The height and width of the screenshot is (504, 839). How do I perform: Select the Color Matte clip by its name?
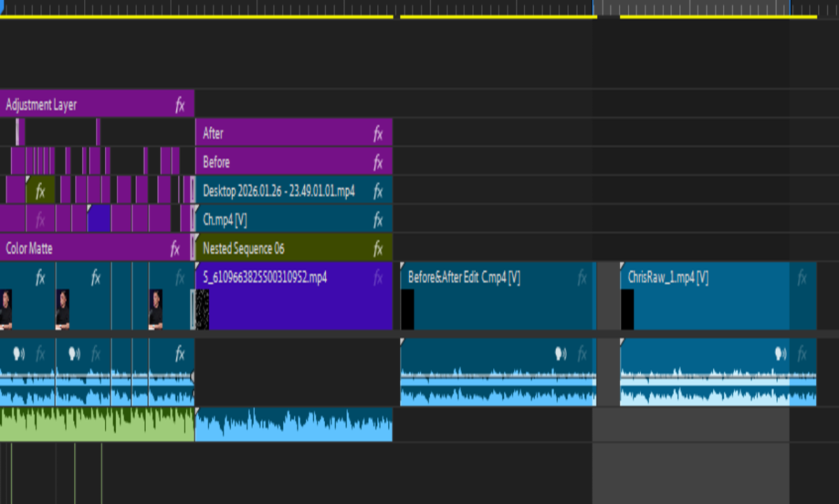(x=29, y=249)
